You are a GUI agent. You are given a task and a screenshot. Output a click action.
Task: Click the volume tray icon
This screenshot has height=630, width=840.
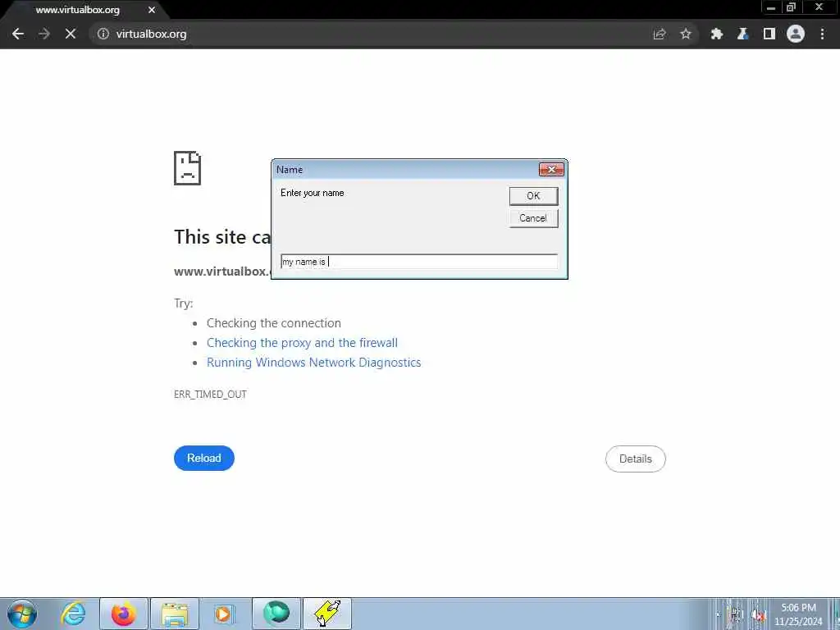[x=759, y=615]
